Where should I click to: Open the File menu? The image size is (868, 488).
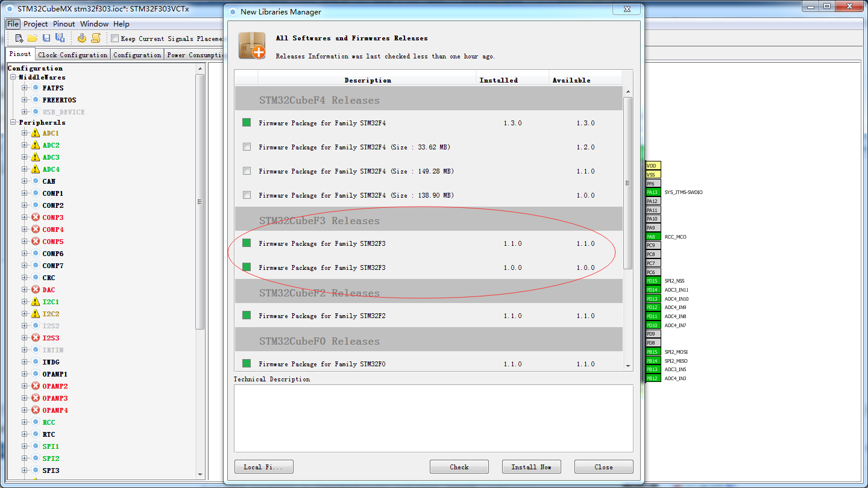click(x=13, y=24)
